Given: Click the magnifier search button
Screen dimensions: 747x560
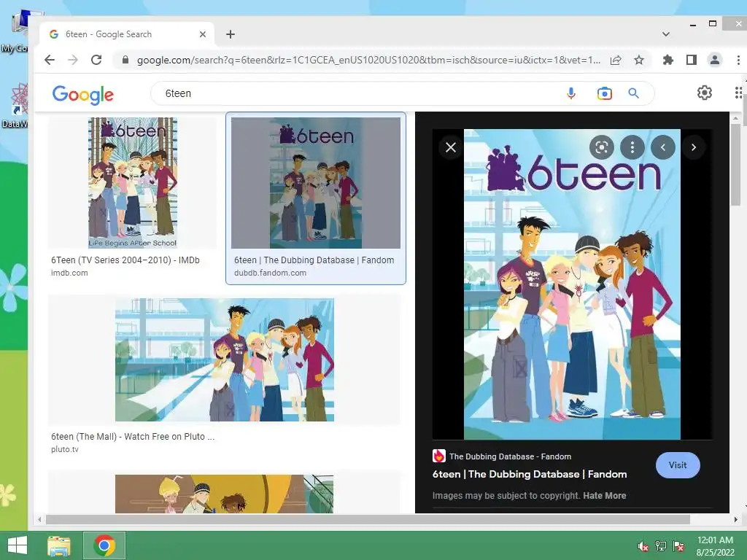Looking at the screenshot, I should (633, 93).
